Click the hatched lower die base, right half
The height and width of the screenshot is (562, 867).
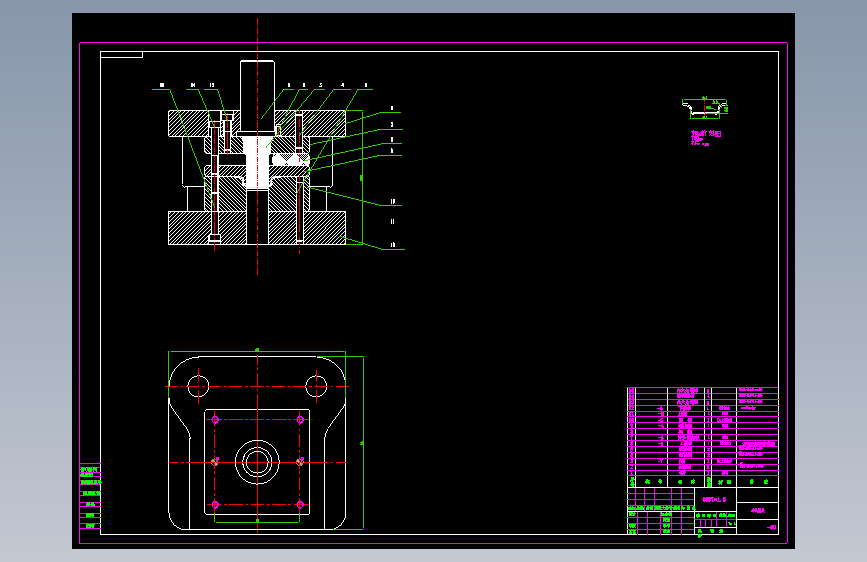307,227
